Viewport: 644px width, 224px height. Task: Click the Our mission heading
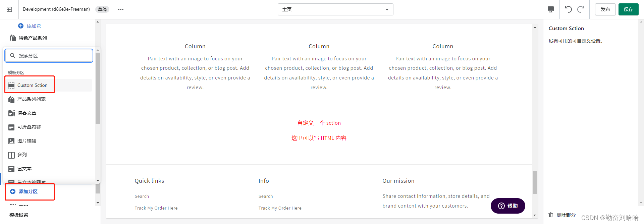tap(398, 181)
